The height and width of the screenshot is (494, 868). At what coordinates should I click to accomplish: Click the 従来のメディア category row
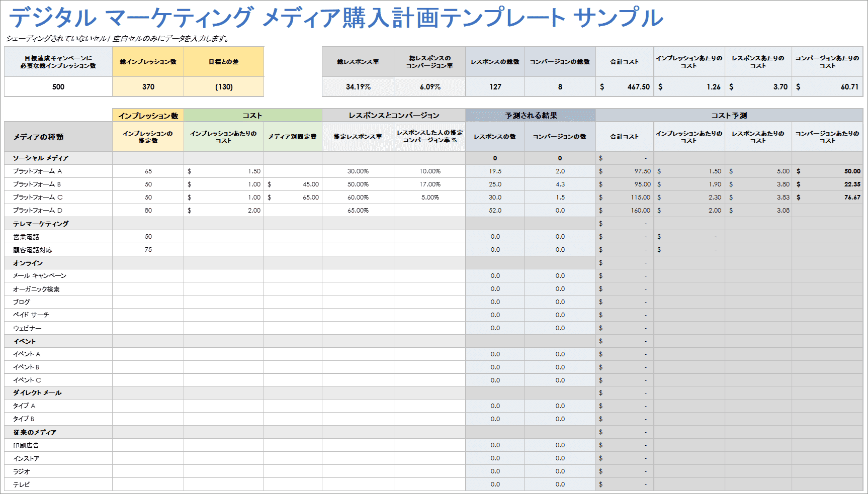point(433,432)
